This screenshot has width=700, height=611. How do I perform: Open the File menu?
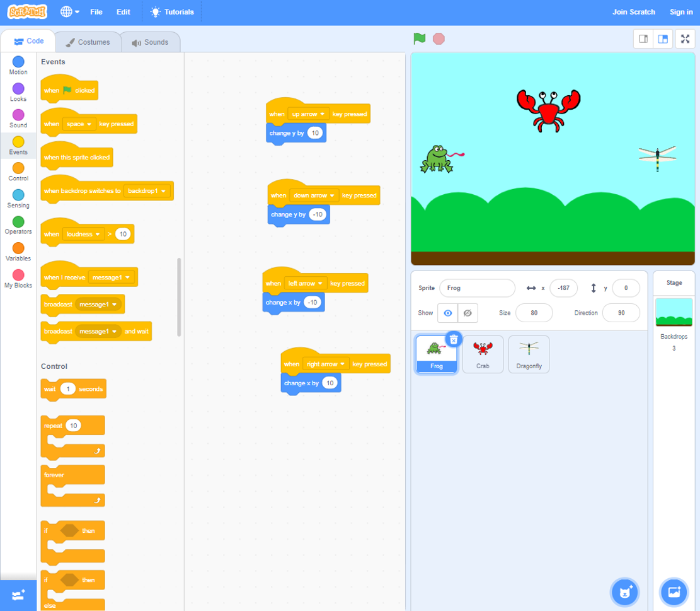pyautogui.click(x=96, y=12)
